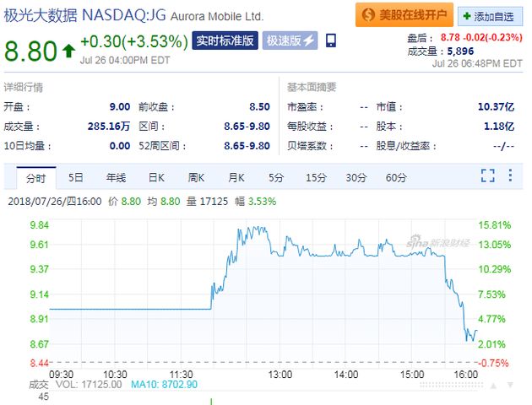532x405 pixels.
Task: Open the 月K monthly candlestick tab
Action: (236, 178)
